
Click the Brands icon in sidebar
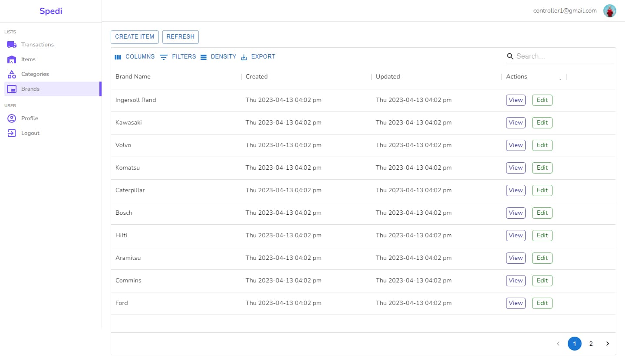pos(12,89)
